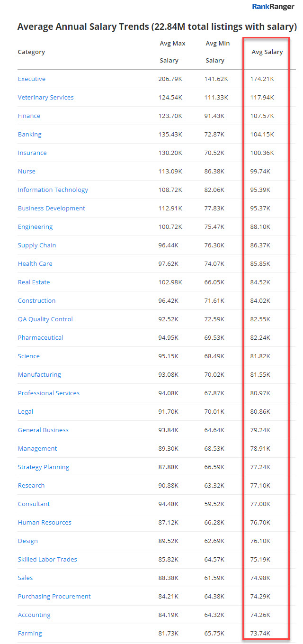Select the Skilled Labor Trades link

[x=47, y=560]
